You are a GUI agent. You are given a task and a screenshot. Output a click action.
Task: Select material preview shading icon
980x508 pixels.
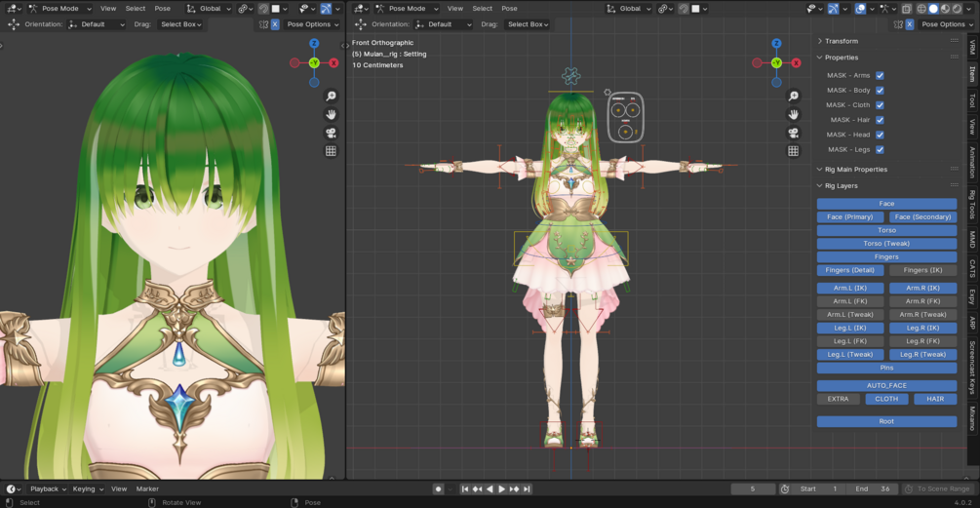[x=945, y=9]
